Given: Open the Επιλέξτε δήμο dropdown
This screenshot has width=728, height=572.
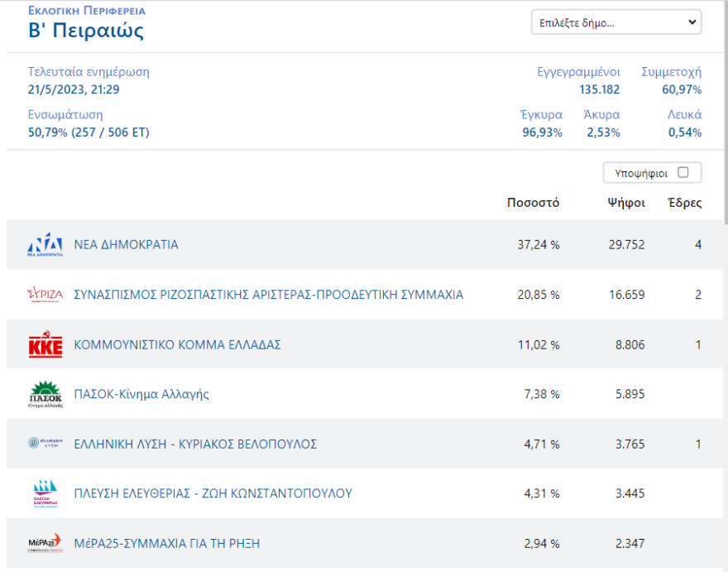Looking at the screenshot, I should tap(615, 23).
